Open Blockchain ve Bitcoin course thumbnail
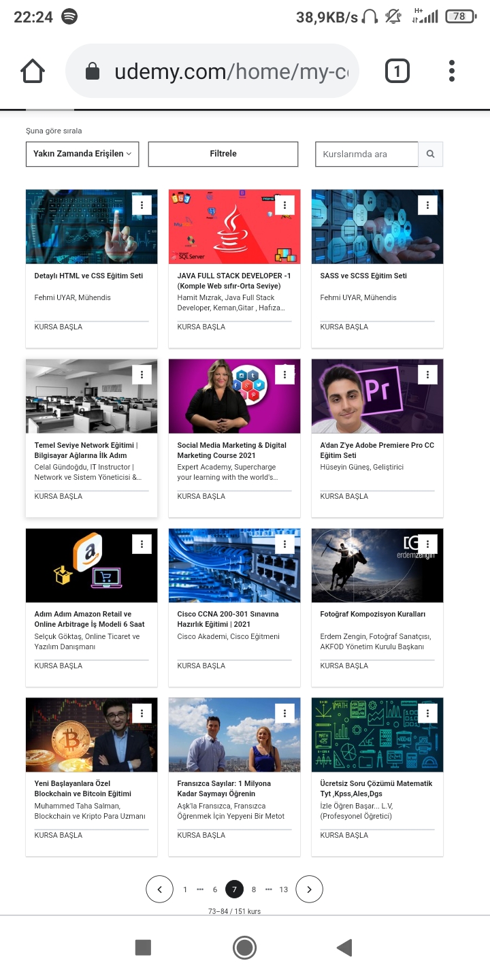 pyautogui.click(x=91, y=735)
